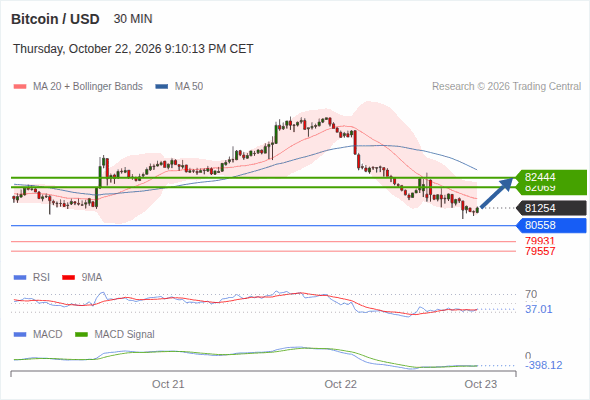Click the Oct 21 date axis label

168,384
